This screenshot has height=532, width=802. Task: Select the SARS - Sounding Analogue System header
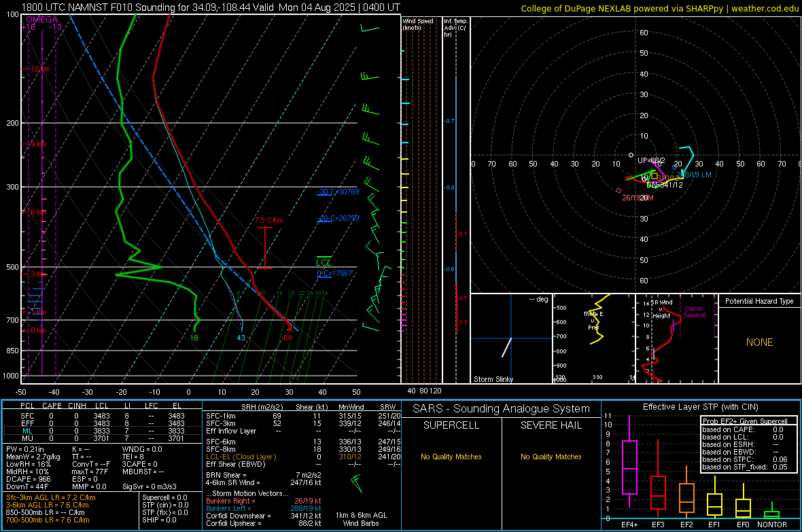502,409
